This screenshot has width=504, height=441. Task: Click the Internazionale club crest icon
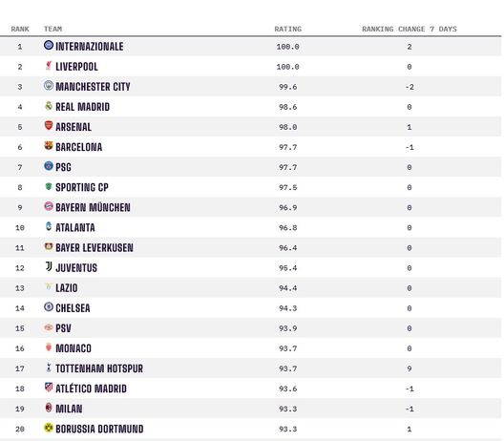point(49,45)
